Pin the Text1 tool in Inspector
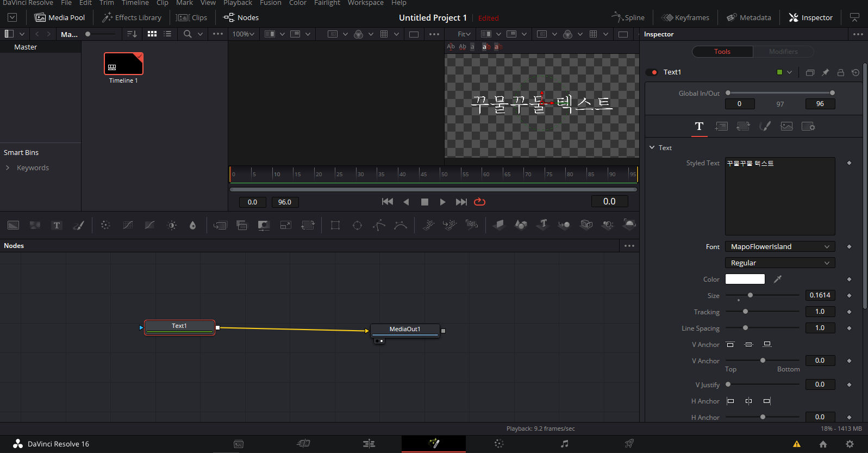The height and width of the screenshot is (453, 868). pos(826,72)
